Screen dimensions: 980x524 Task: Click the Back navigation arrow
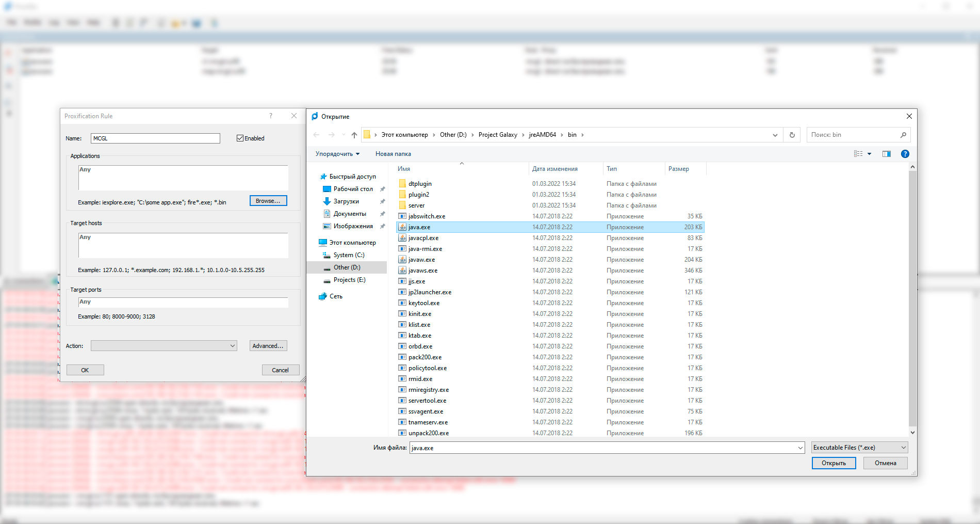[316, 135]
